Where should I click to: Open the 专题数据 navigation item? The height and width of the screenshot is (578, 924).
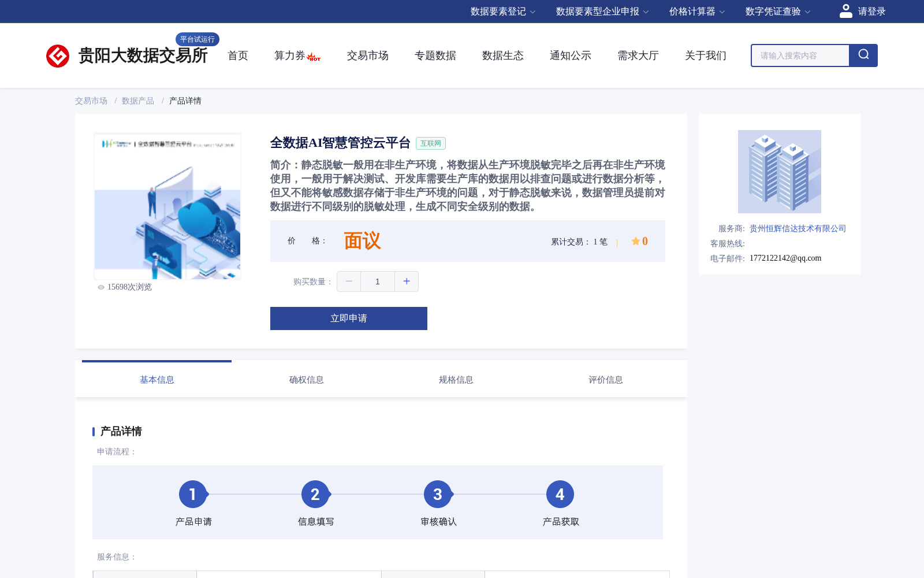click(435, 55)
